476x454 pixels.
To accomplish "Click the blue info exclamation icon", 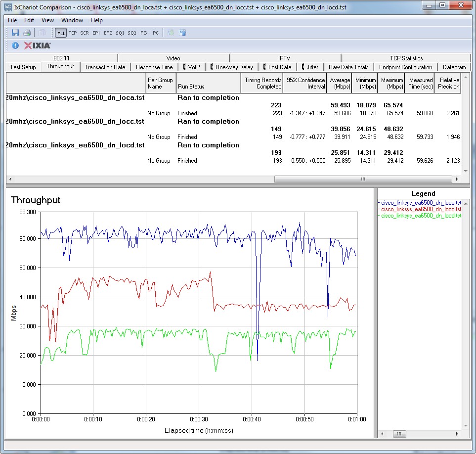I will (15, 45).
